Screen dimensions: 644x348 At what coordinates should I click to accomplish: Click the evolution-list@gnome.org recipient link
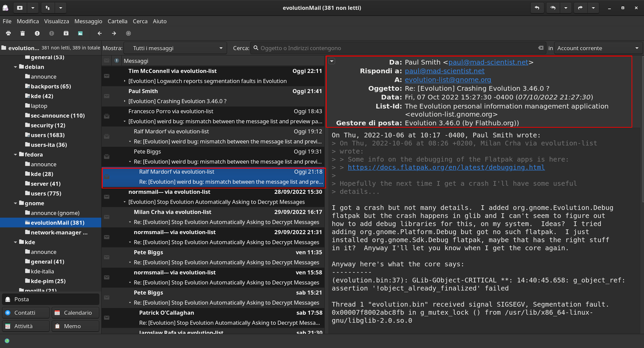tap(448, 80)
